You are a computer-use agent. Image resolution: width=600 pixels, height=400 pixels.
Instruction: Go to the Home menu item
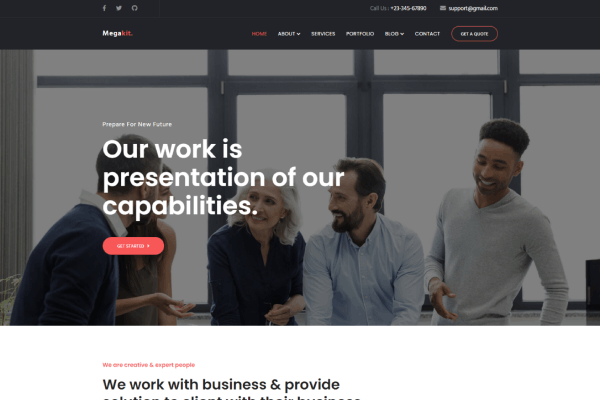(x=259, y=34)
